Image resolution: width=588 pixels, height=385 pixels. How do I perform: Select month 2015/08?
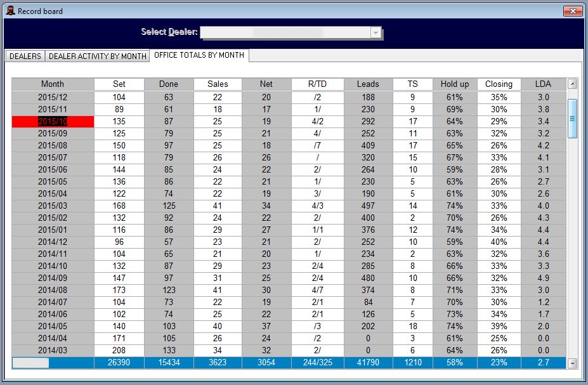point(53,145)
